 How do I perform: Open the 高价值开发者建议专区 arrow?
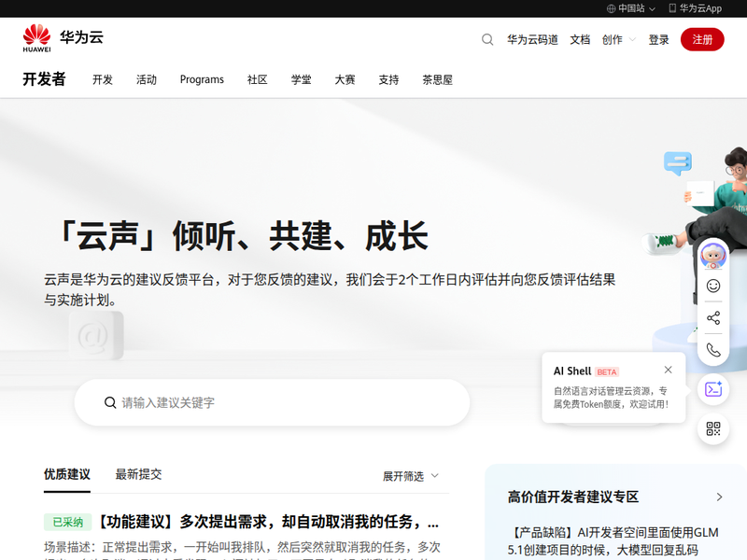[719, 497]
